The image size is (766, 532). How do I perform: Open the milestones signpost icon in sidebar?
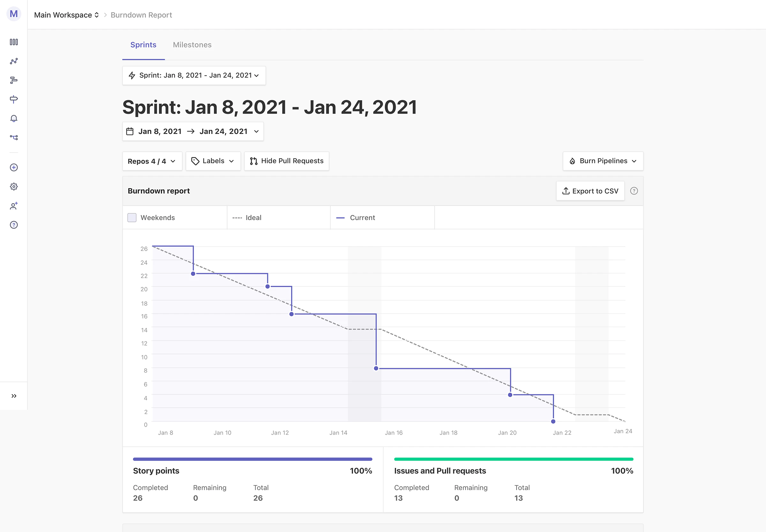(x=14, y=99)
